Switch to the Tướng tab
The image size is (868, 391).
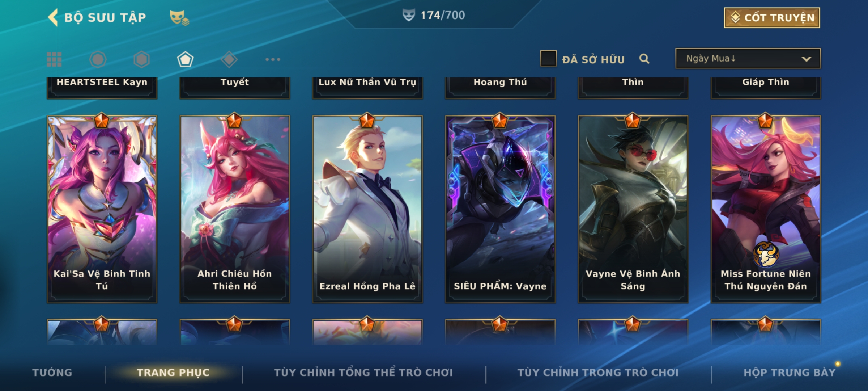(52, 373)
